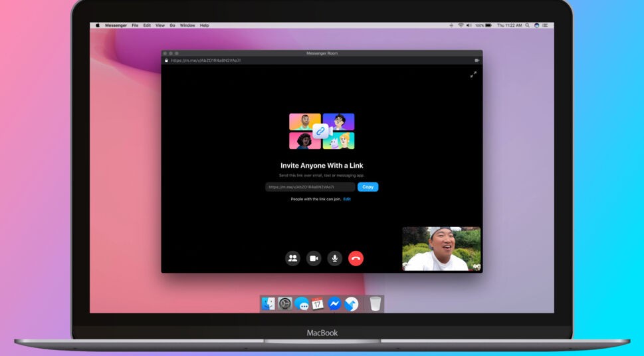Click the lock icon beside the room URL

click(166, 61)
